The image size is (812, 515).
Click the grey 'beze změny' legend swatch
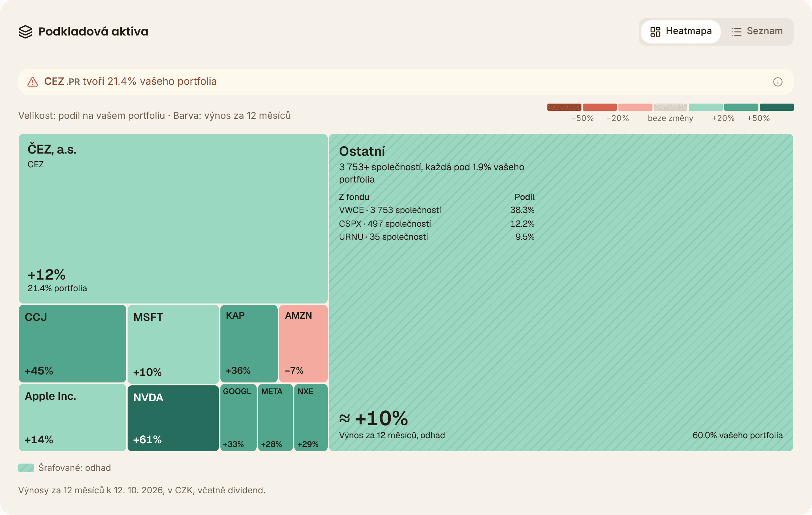(671, 107)
